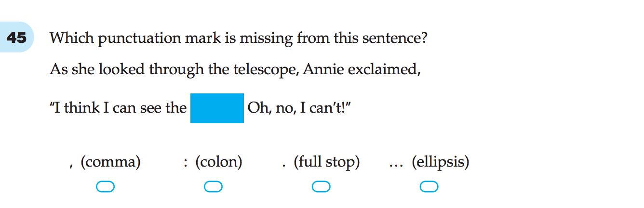The width and height of the screenshot is (644, 208).
Task: Click the phrase "Oh, no, I can't!"
Action: 299,108
